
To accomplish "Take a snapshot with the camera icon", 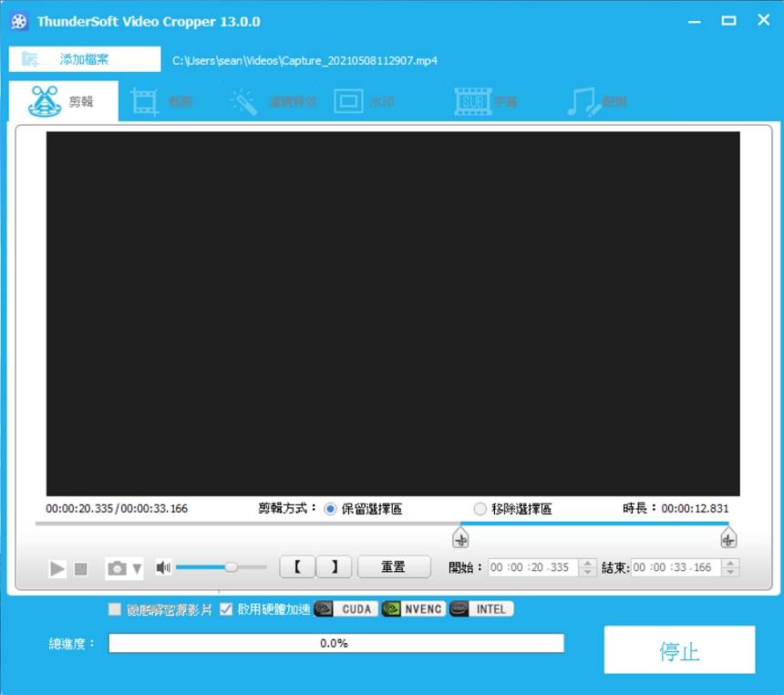I will click(117, 568).
